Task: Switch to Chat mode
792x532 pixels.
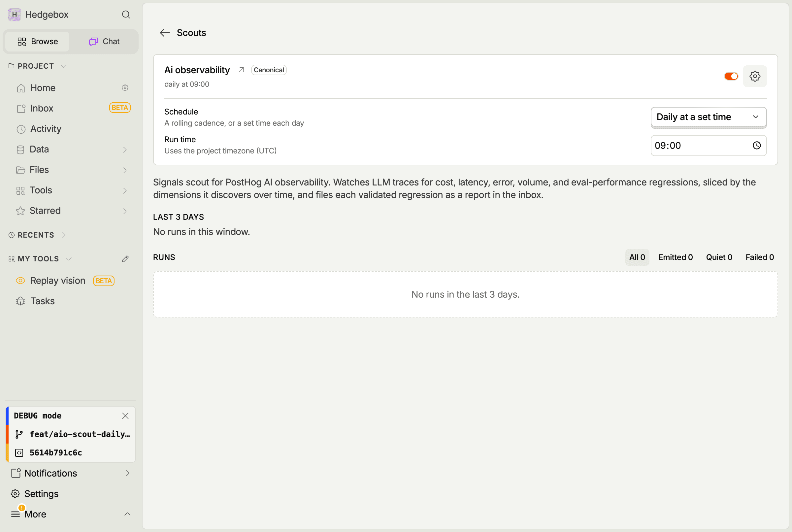Action: pos(104,41)
